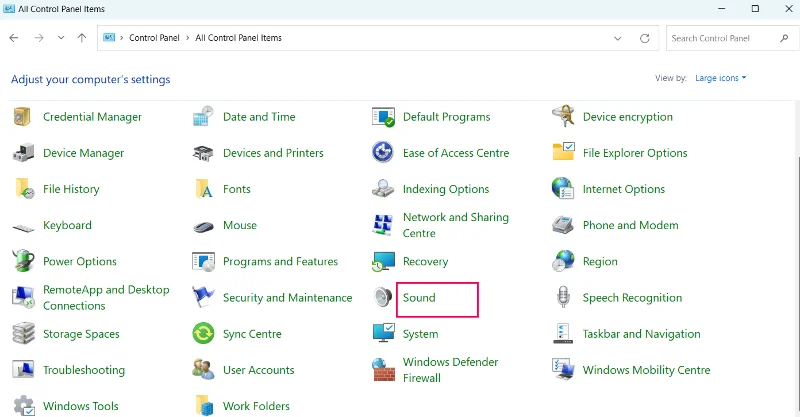The image size is (800, 417).
Task: Click the search magnifier icon
Action: (784, 38)
